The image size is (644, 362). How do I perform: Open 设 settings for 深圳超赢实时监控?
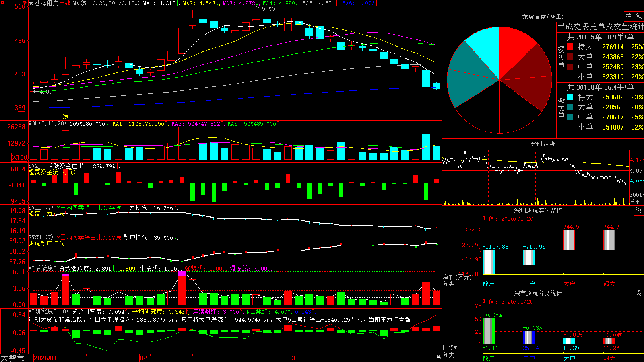pyautogui.click(x=639, y=210)
